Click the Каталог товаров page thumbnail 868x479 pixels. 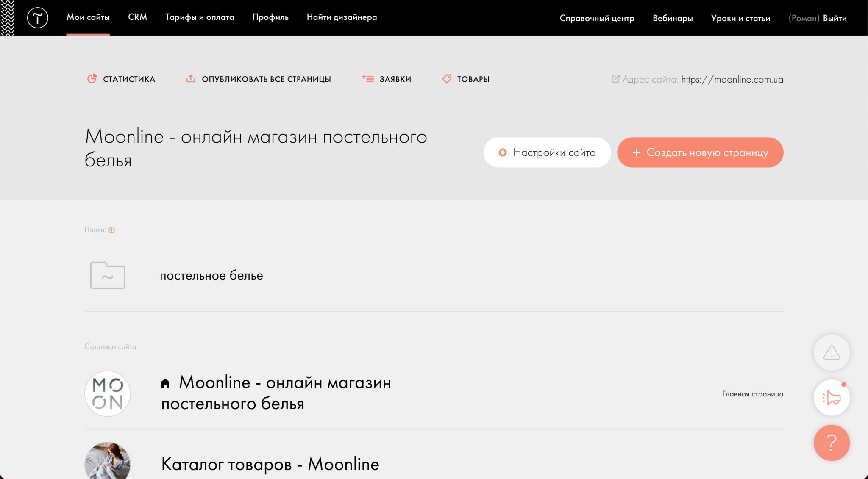pos(108,462)
